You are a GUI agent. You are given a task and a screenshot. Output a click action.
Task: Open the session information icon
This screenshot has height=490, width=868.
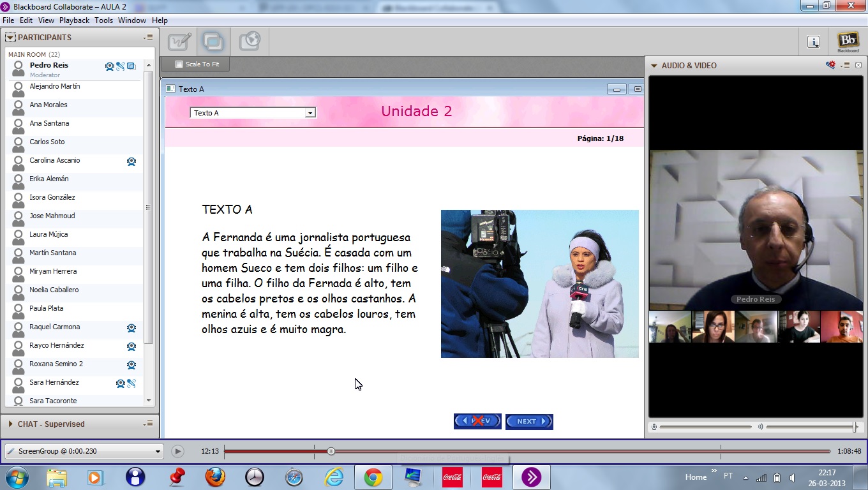coord(813,42)
